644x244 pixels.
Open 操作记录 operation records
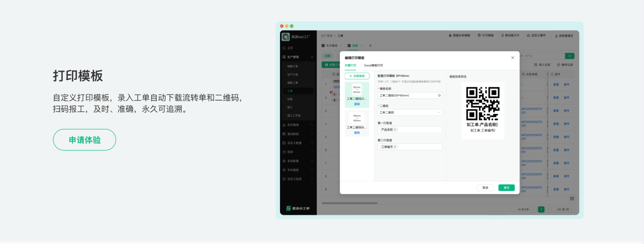[x=565, y=65]
